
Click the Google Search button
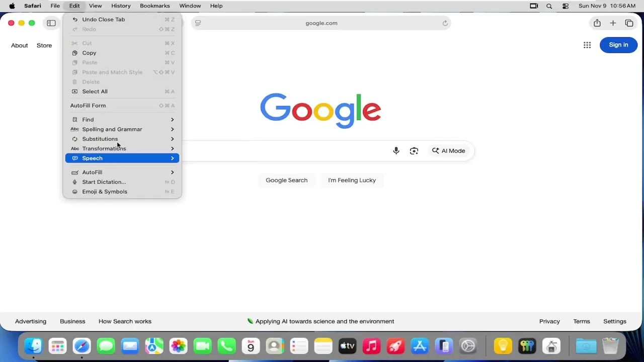click(287, 180)
